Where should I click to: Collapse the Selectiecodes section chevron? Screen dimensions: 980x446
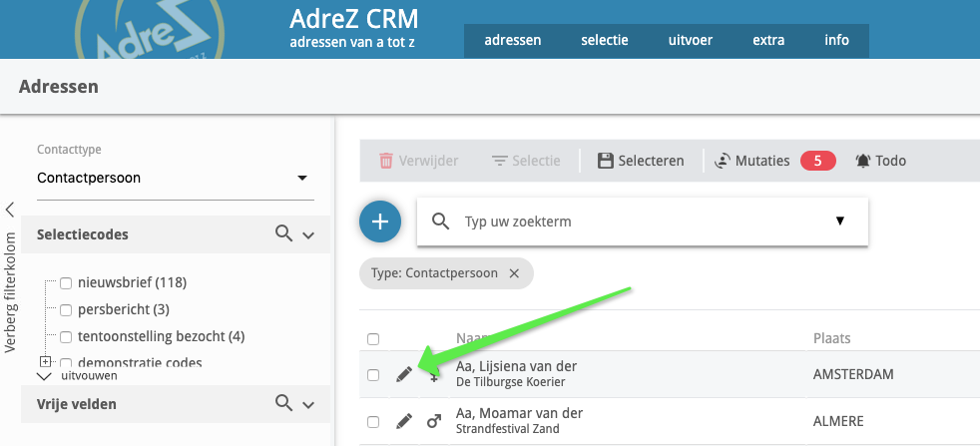click(308, 235)
